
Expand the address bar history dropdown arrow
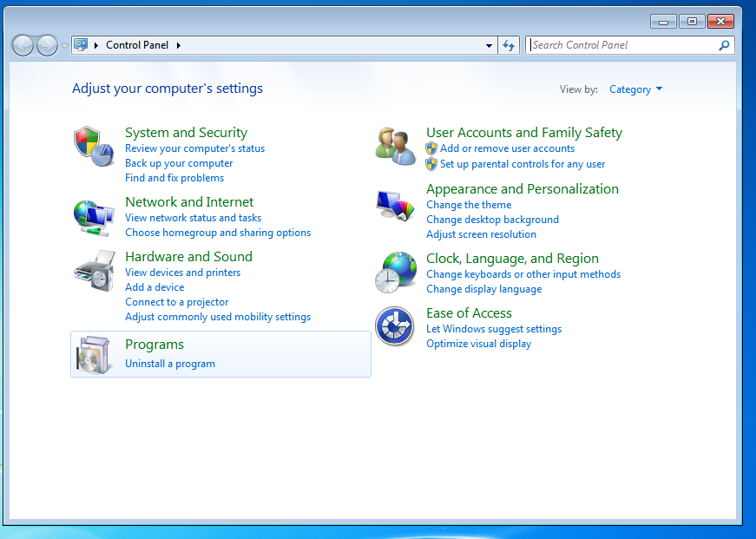click(x=489, y=45)
